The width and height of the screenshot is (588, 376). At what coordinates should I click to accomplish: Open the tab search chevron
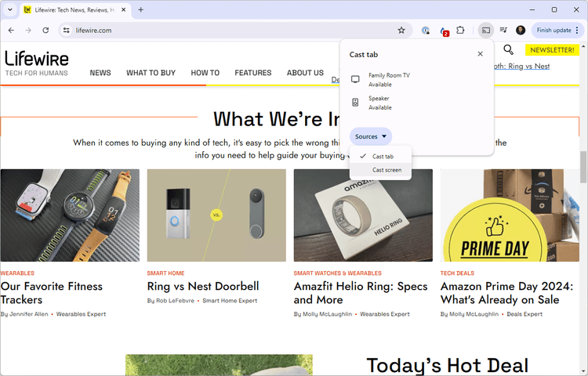(10, 9)
